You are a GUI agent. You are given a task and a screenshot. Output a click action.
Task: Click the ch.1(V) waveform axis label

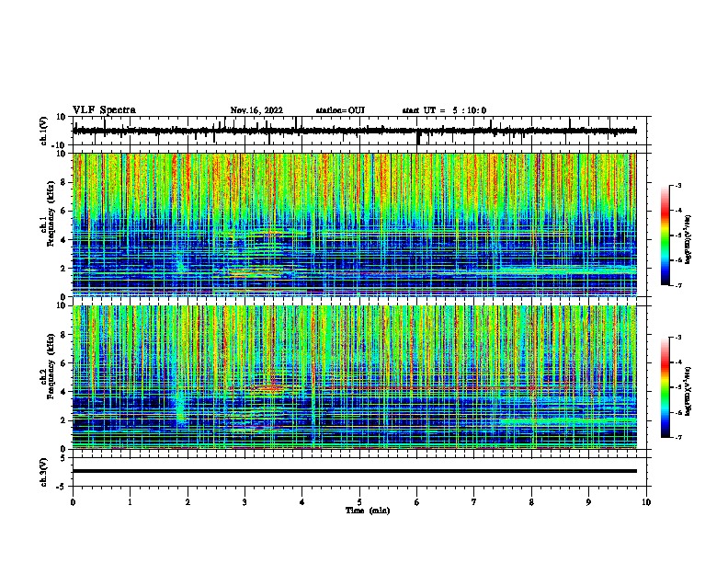(44, 131)
